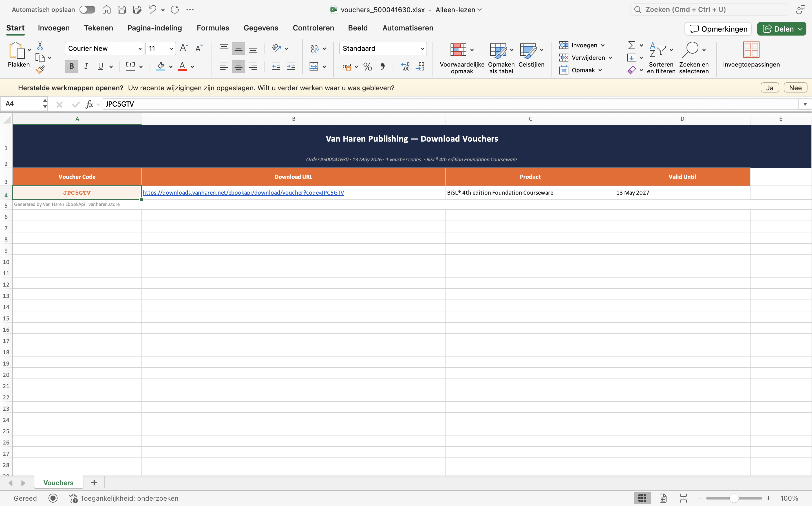Viewport: 812px width, 506px height.
Task: Open the Beeld ribbon tab
Action: pyautogui.click(x=358, y=28)
